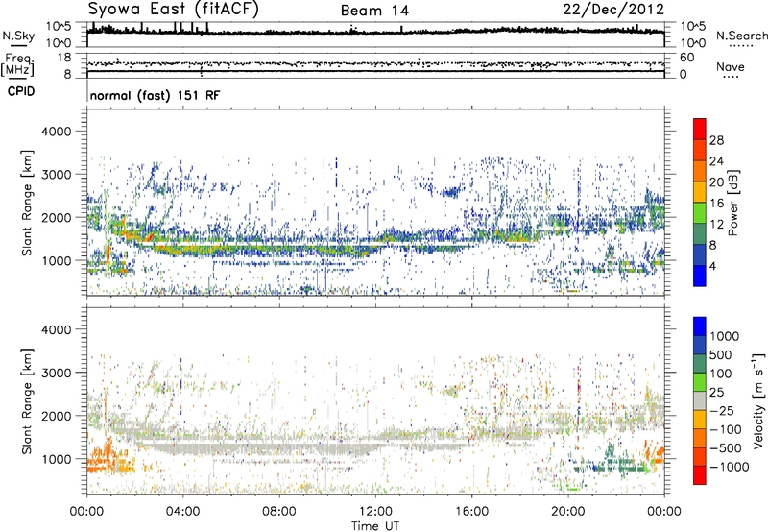The image size is (768, 532).
Task: Select the '20:00' time axis label
Action: click(x=568, y=512)
